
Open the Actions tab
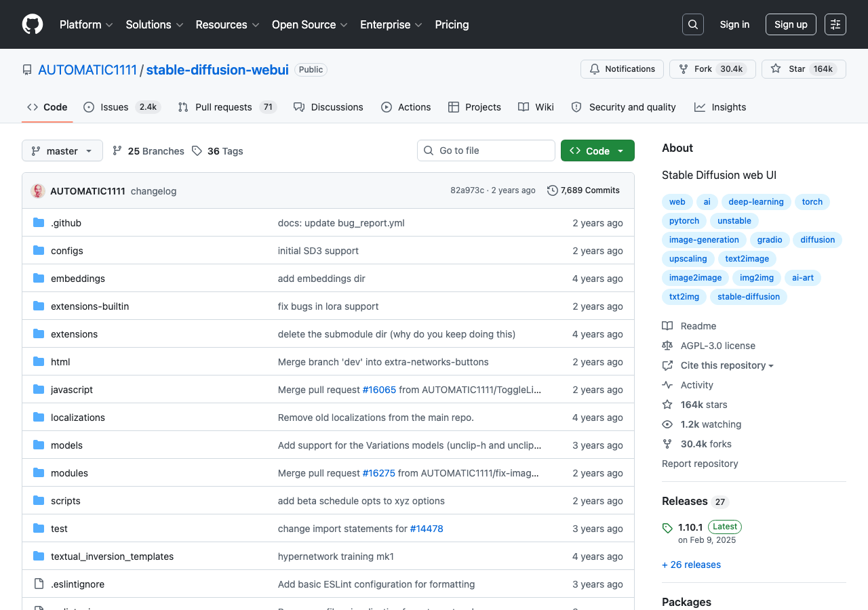(x=406, y=107)
